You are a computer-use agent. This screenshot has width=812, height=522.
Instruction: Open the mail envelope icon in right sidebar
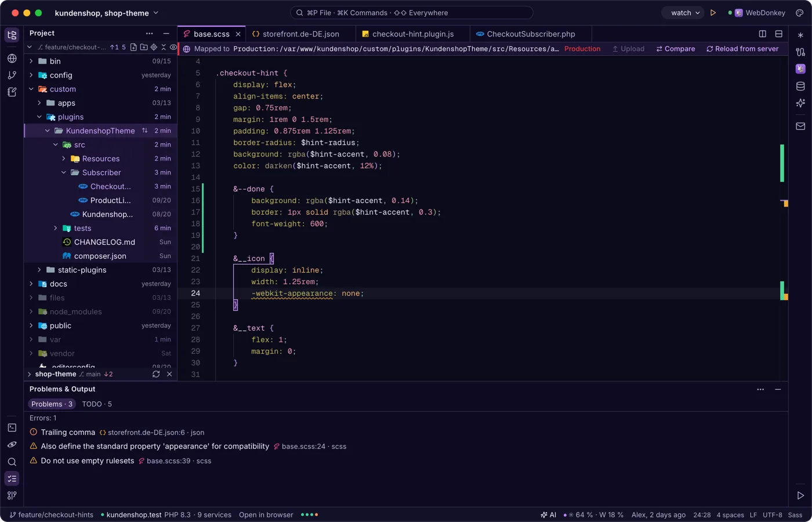point(800,126)
